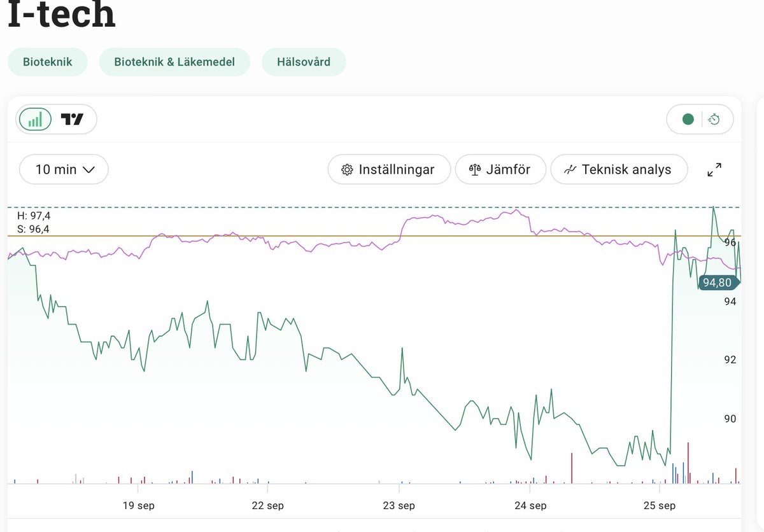Click the 24 sep date label
Screen dimensions: 764x532
[530, 506]
